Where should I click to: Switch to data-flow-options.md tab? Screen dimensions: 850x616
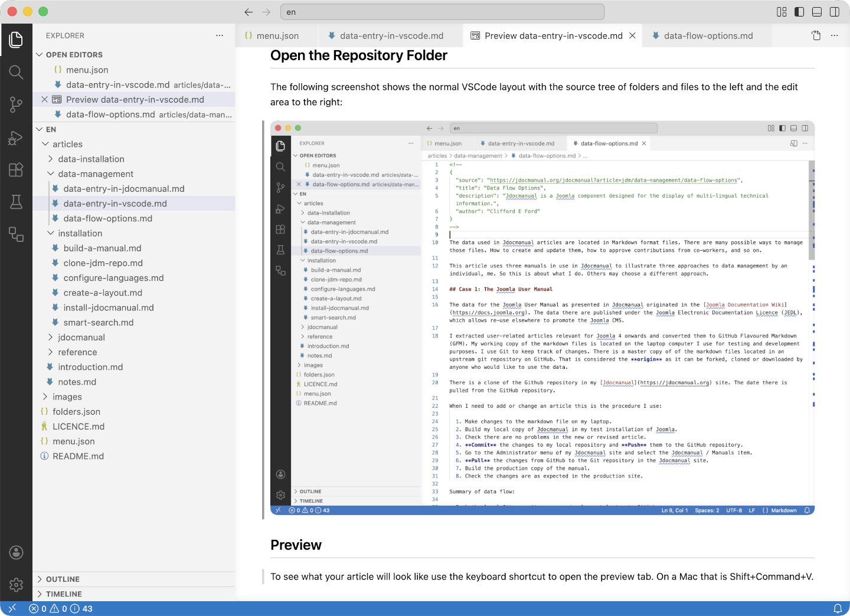[708, 35]
